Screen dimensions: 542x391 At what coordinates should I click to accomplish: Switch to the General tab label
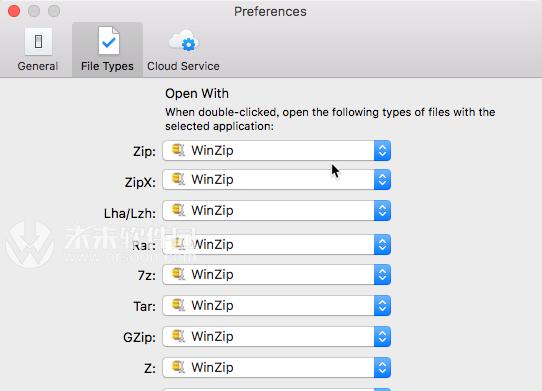tap(38, 66)
